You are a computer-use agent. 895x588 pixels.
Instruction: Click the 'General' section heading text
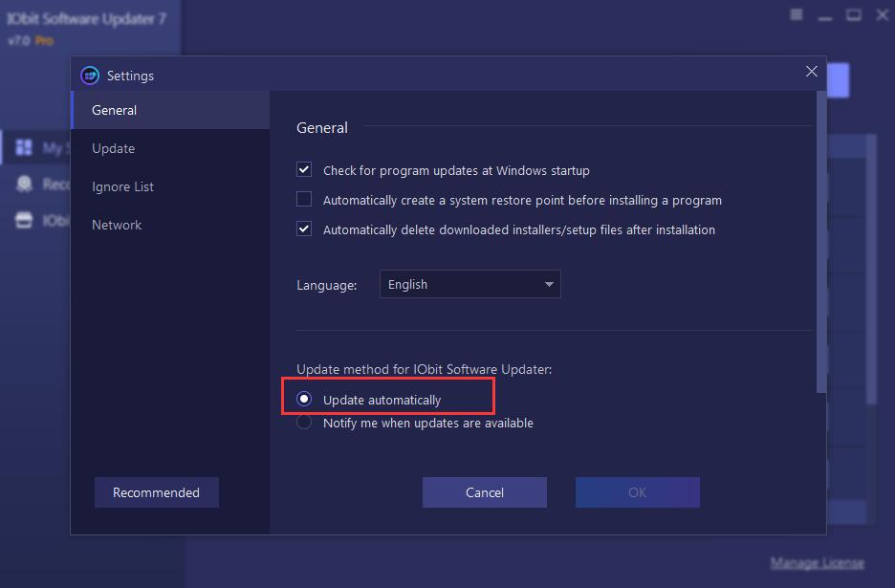322,128
